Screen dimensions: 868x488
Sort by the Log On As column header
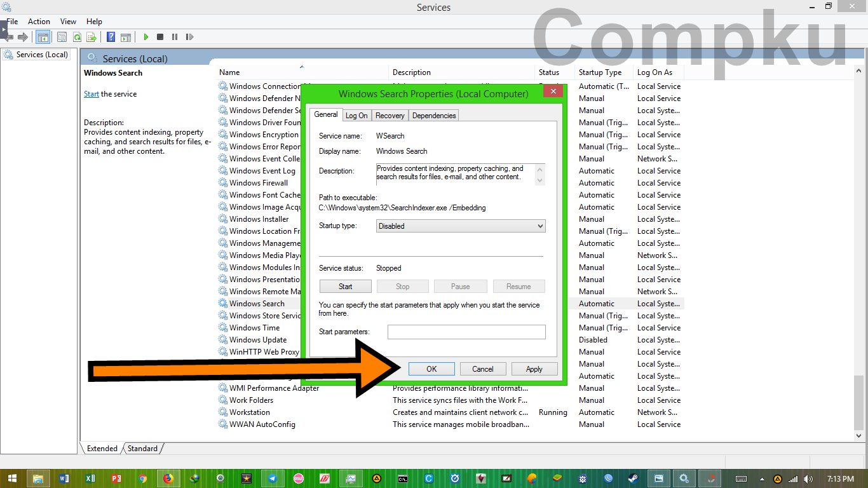click(x=659, y=72)
